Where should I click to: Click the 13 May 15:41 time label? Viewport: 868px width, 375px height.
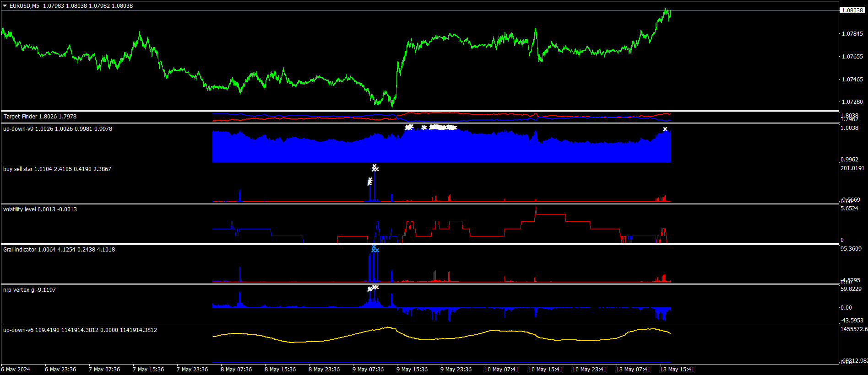(677, 370)
